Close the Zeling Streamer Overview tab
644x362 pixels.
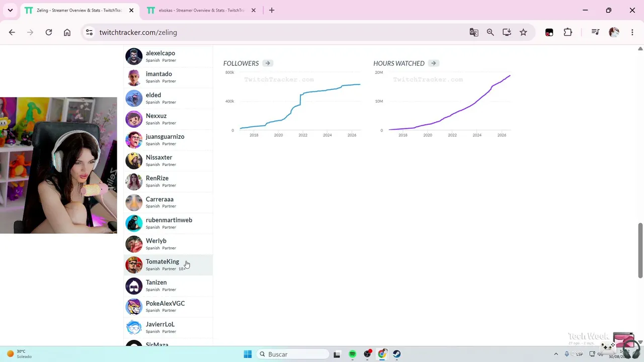coord(131,11)
